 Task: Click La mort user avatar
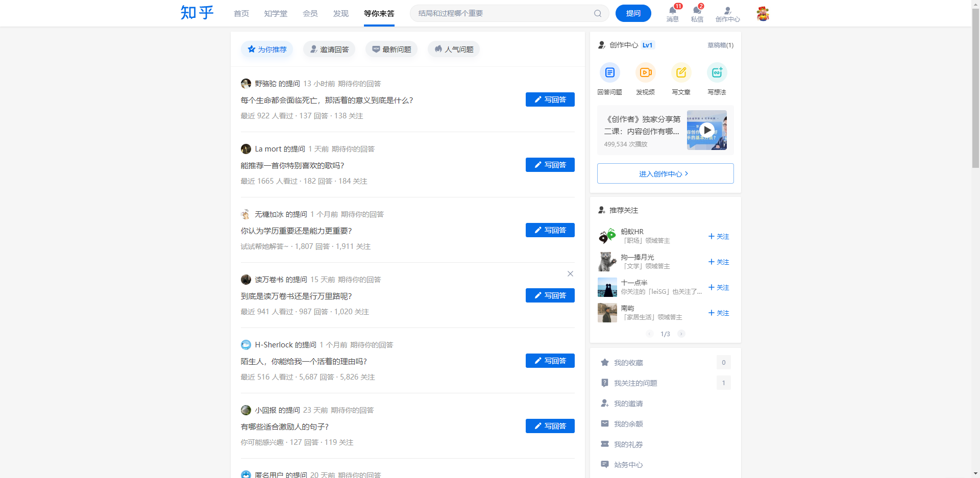pyautogui.click(x=246, y=149)
